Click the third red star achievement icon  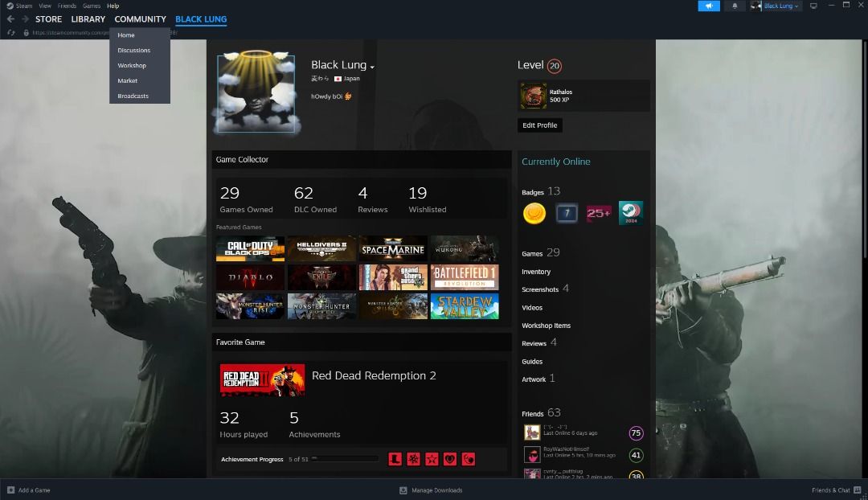click(432, 459)
